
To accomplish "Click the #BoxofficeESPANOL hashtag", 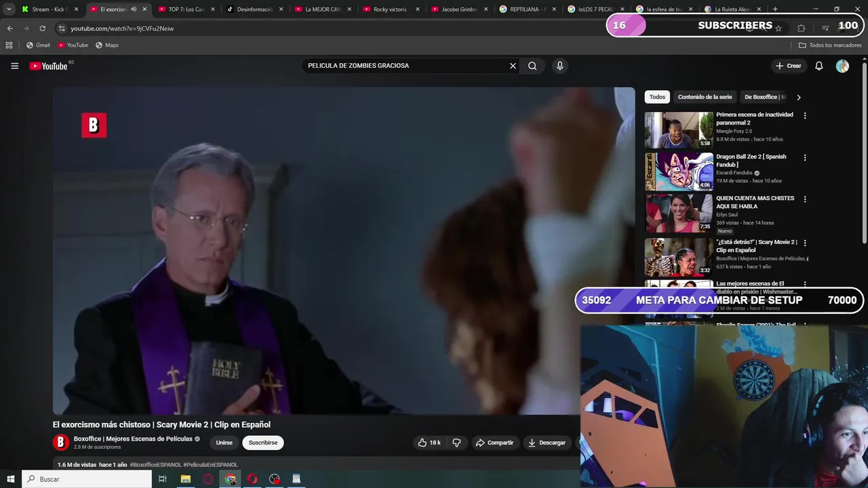I will pos(155,465).
